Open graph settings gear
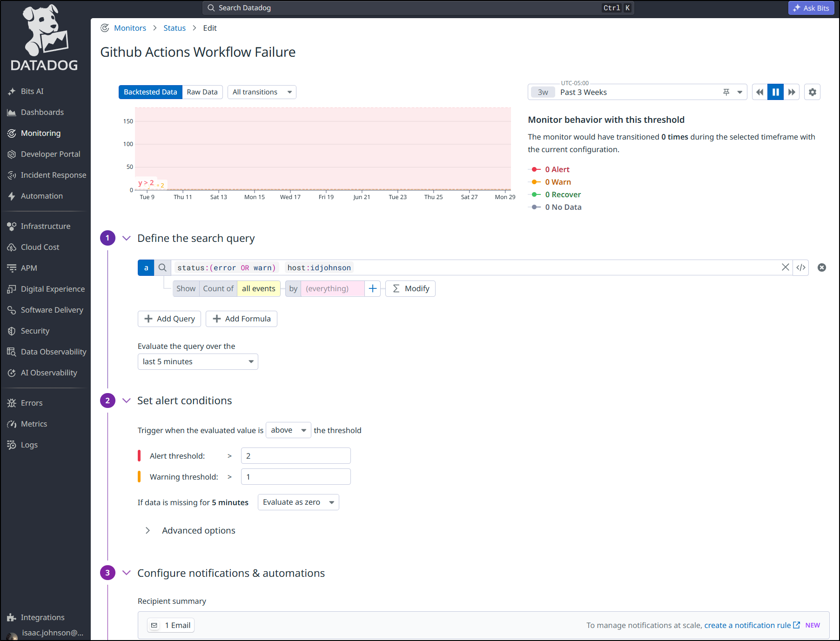This screenshot has height=641, width=840. (x=812, y=92)
